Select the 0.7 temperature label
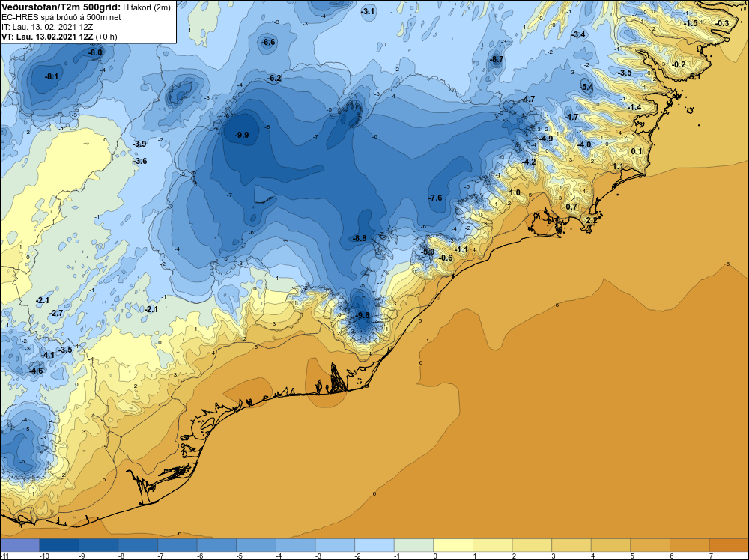749x560 pixels. click(x=571, y=207)
